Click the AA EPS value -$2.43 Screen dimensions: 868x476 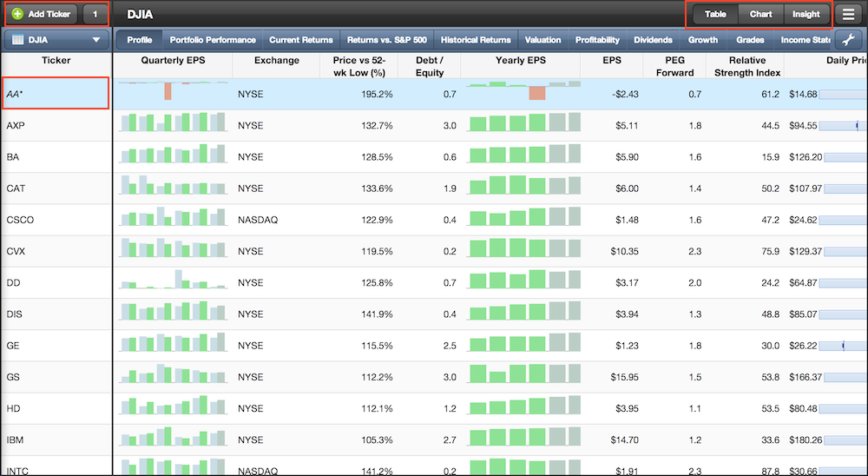pyautogui.click(x=626, y=94)
